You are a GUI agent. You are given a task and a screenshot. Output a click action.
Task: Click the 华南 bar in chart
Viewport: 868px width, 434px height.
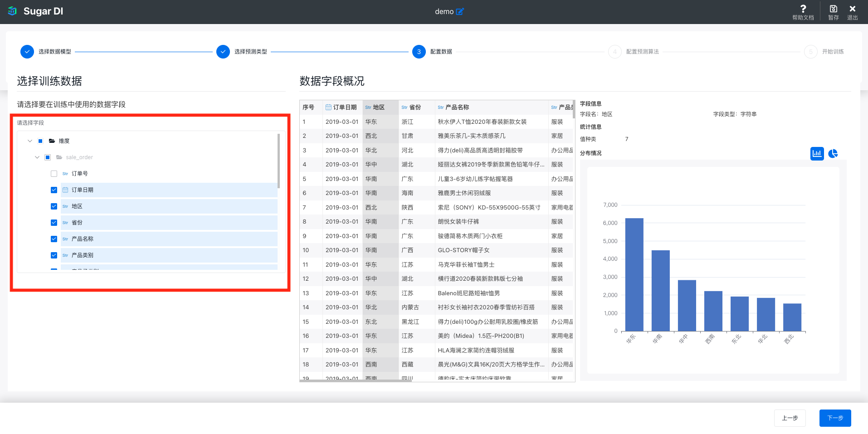661,291
